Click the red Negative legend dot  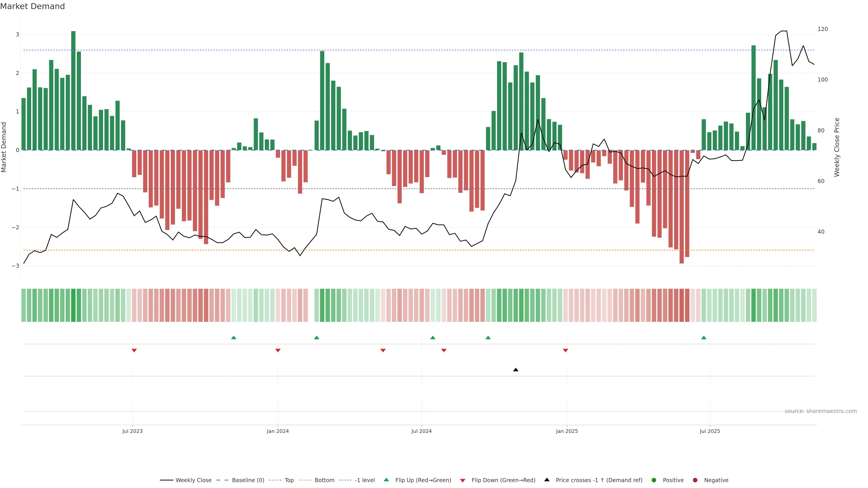point(695,480)
